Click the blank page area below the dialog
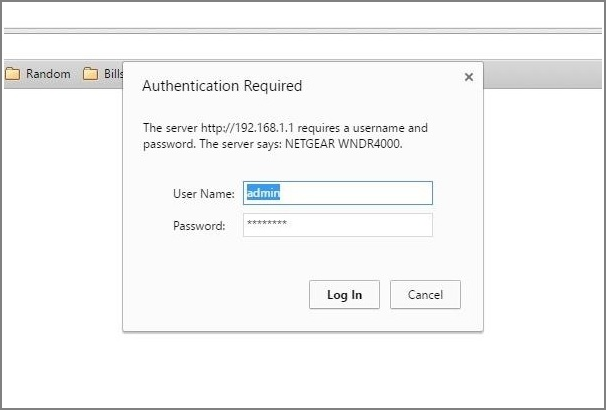Screen dimensions: 606x410 [300, 370]
